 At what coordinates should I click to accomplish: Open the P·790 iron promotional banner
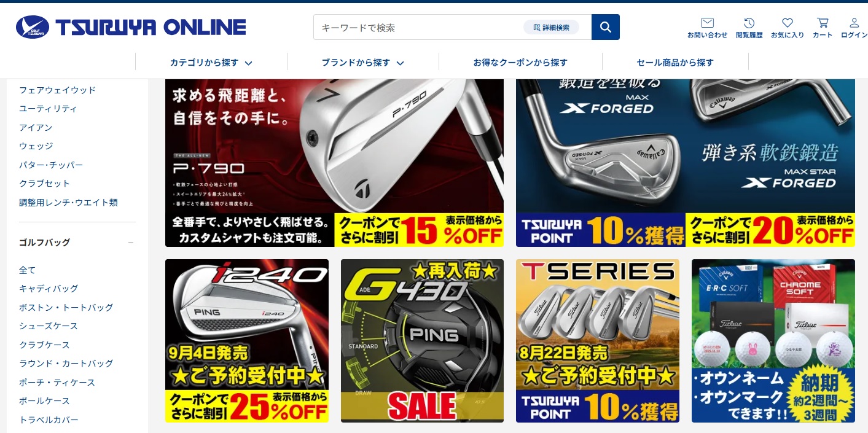click(334, 163)
